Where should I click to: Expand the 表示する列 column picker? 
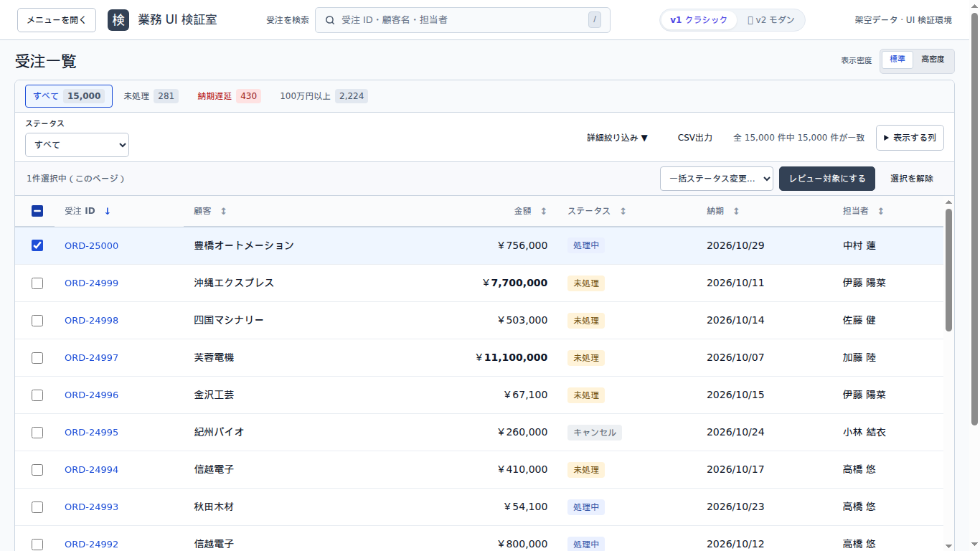click(x=910, y=138)
